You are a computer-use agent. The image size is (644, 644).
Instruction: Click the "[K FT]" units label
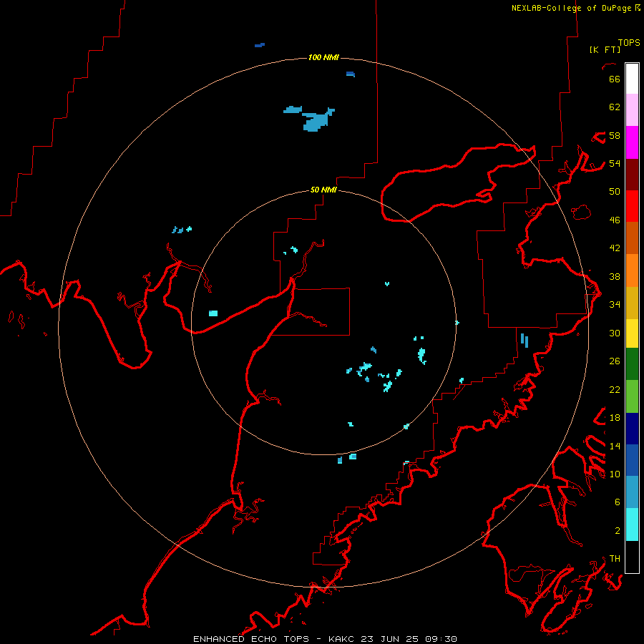(605, 49)
